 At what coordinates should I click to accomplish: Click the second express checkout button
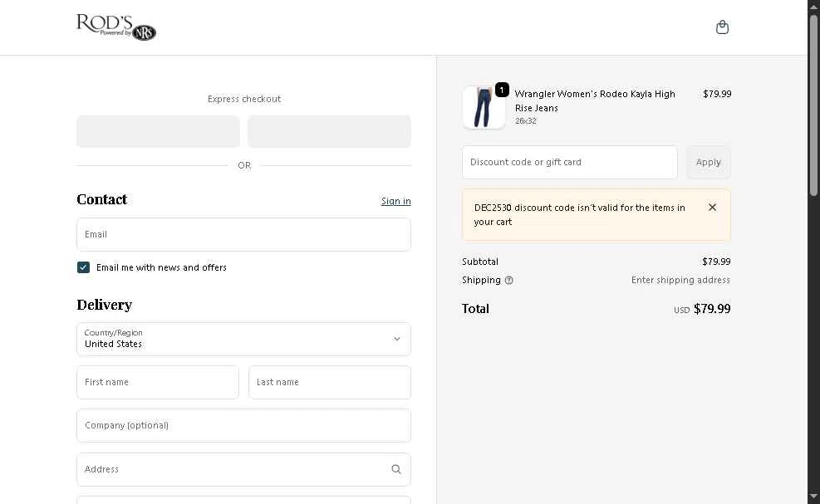point(330,132)
